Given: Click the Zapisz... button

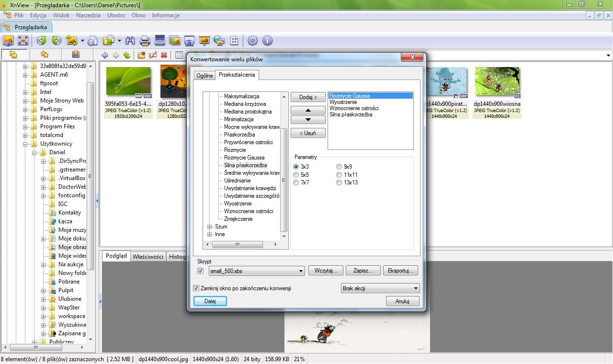Looking at the screenshot, I should pyautogui.click(x=363, y=271).
